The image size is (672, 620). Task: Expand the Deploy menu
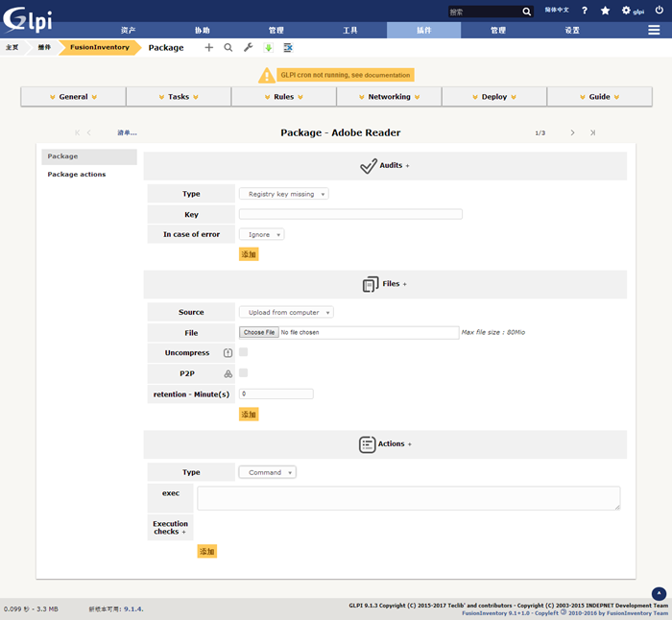494,97
